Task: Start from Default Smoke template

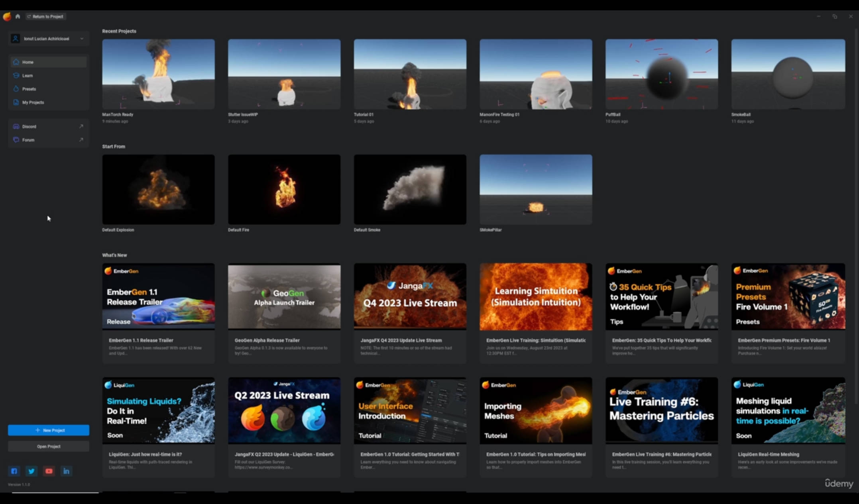Action: coord(410,190)
